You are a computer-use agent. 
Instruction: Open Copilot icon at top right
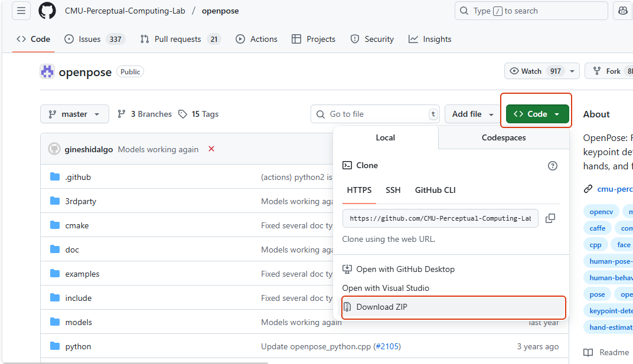click(624, 11)
